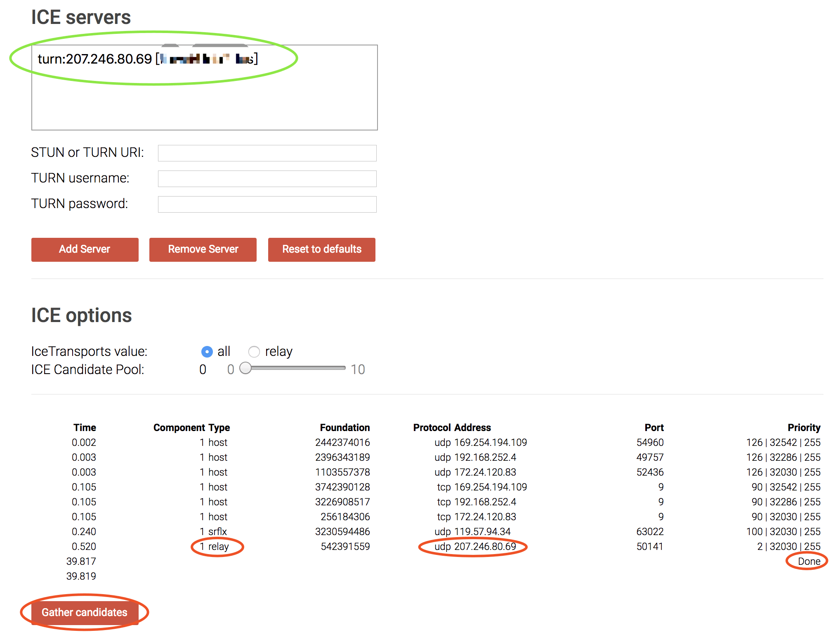
Task: Select the 'relay' IceTransports radio
Action: [254, 352]
